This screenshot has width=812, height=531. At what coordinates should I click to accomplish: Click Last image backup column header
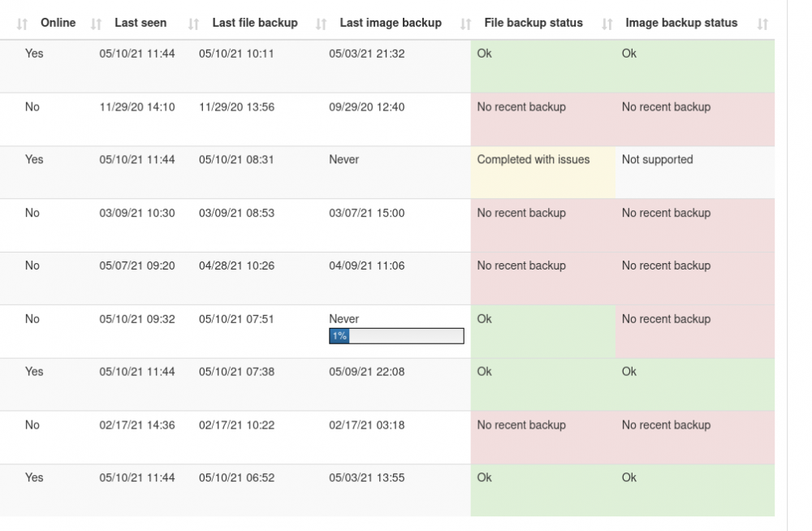tap(391, 23)
